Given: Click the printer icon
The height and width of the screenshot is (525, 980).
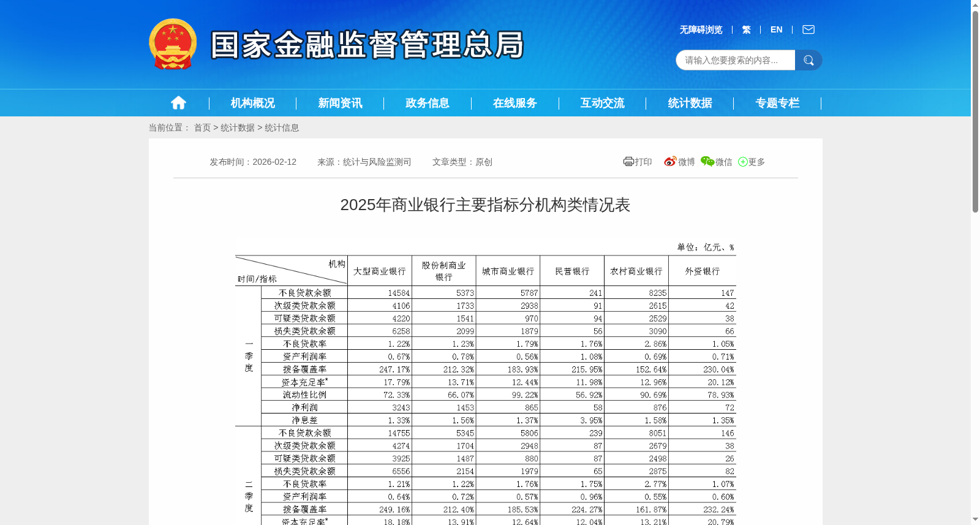Looking at the screenshot, I should click(628, 162).
